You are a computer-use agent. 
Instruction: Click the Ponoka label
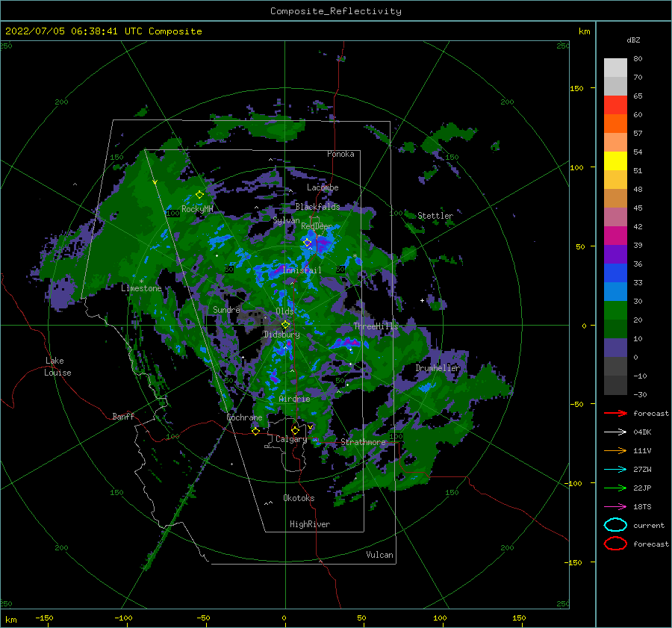[340, 154]
